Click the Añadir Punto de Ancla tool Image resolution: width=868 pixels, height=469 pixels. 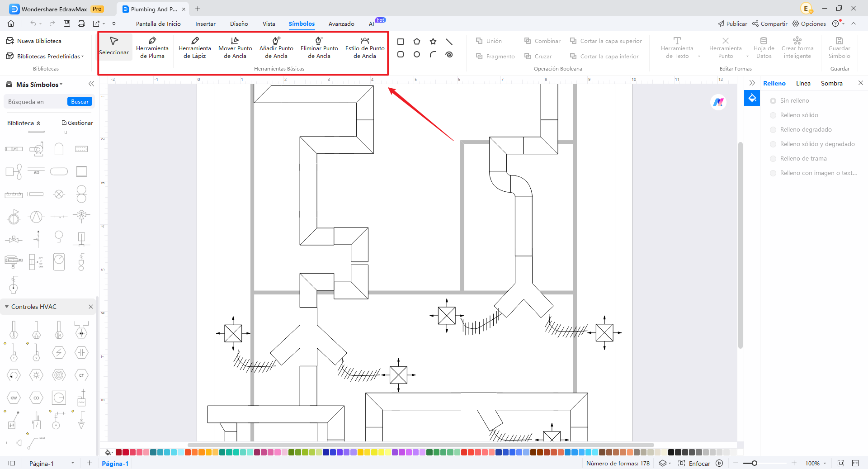tap(276, 47)
